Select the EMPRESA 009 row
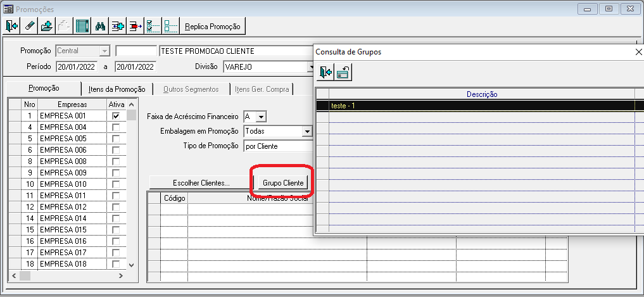This screenshot has height=297, width=644. (68, 173)
